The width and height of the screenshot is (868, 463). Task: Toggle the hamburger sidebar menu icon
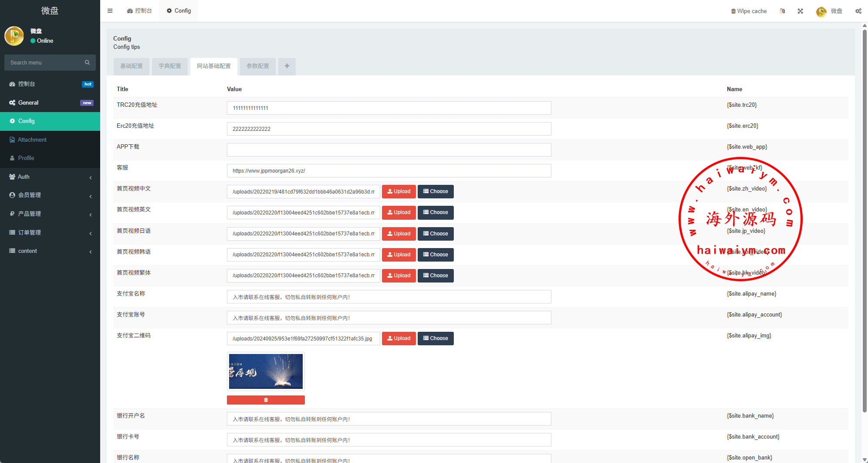[x=110, y=11]
